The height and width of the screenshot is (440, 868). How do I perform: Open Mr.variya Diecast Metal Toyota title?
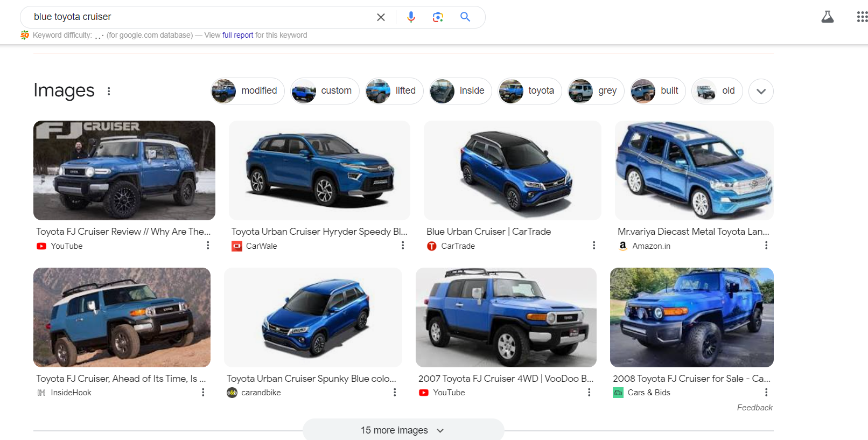point(694,232)
